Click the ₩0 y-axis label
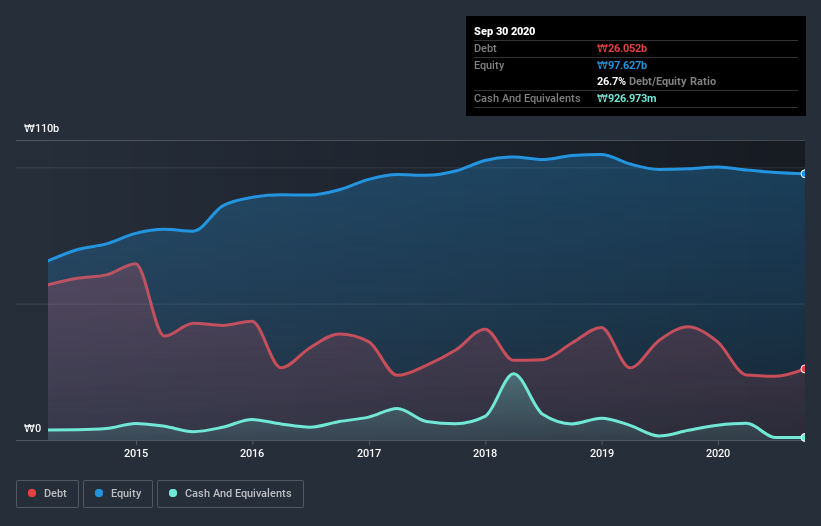Viewport: 821px width, 526px height. tap(32, 429)
